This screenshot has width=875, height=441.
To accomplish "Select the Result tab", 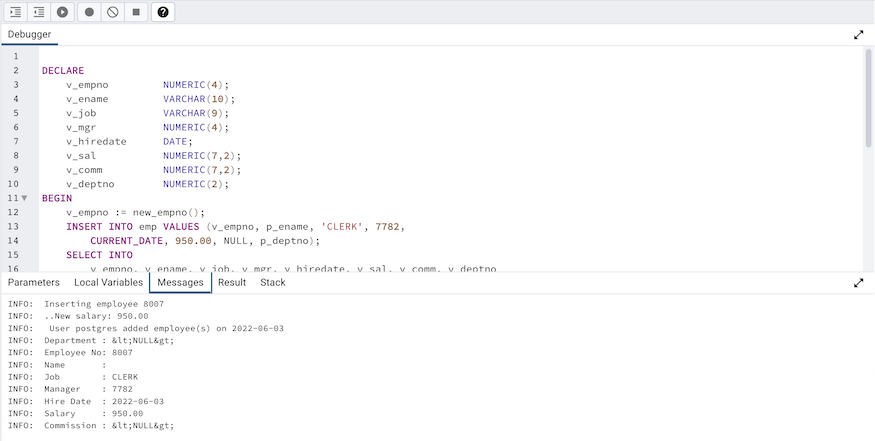I will pyautogui.click(x=232, y=283).
